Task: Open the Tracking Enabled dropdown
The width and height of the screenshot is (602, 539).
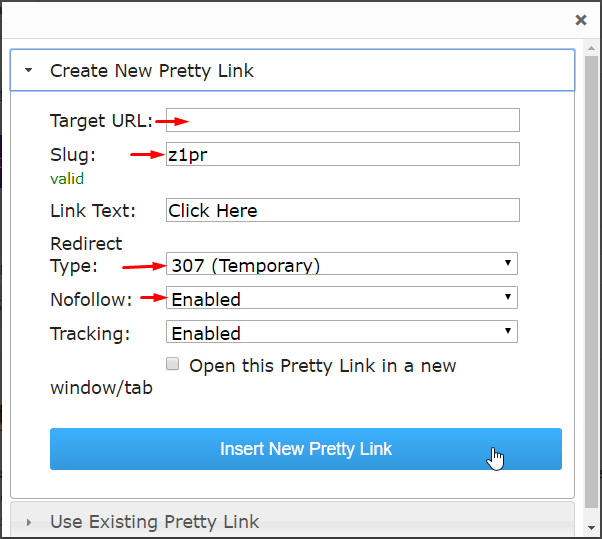Action: click(x=342, y=332)
